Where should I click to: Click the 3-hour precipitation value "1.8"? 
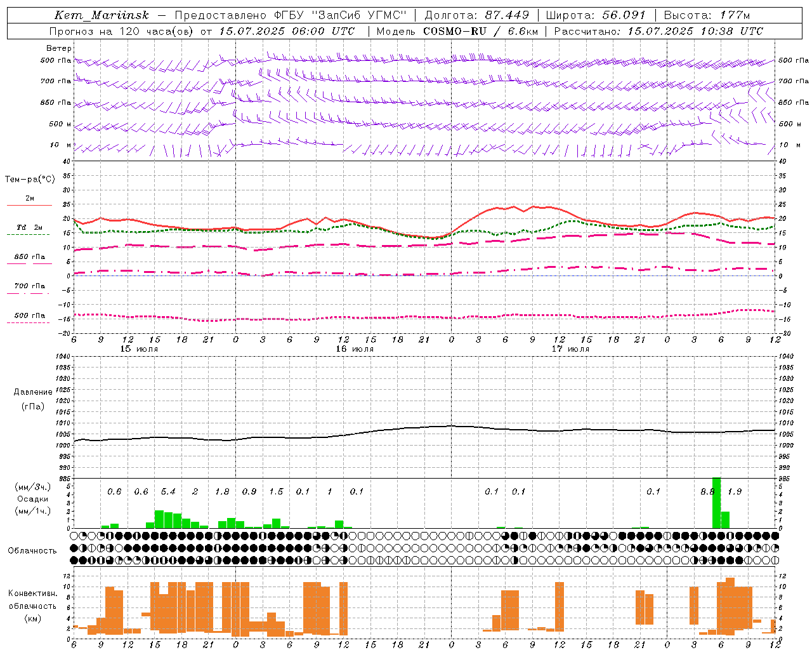pos(222,491)
